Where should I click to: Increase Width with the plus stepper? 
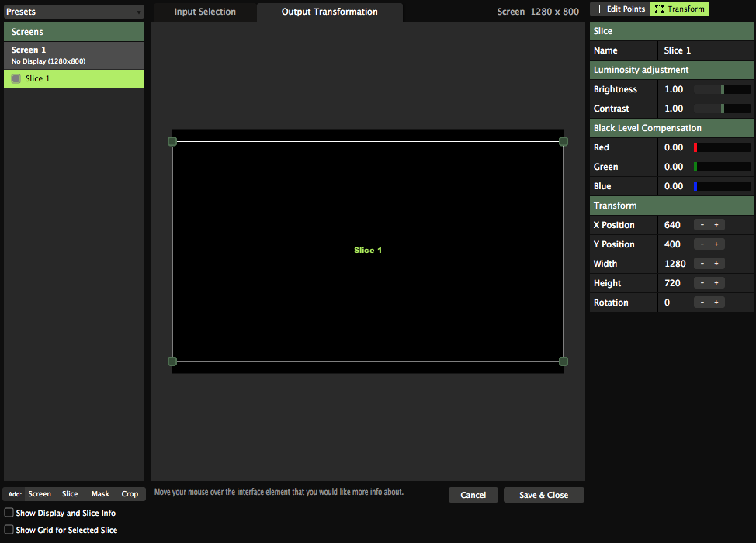point(716,264)
